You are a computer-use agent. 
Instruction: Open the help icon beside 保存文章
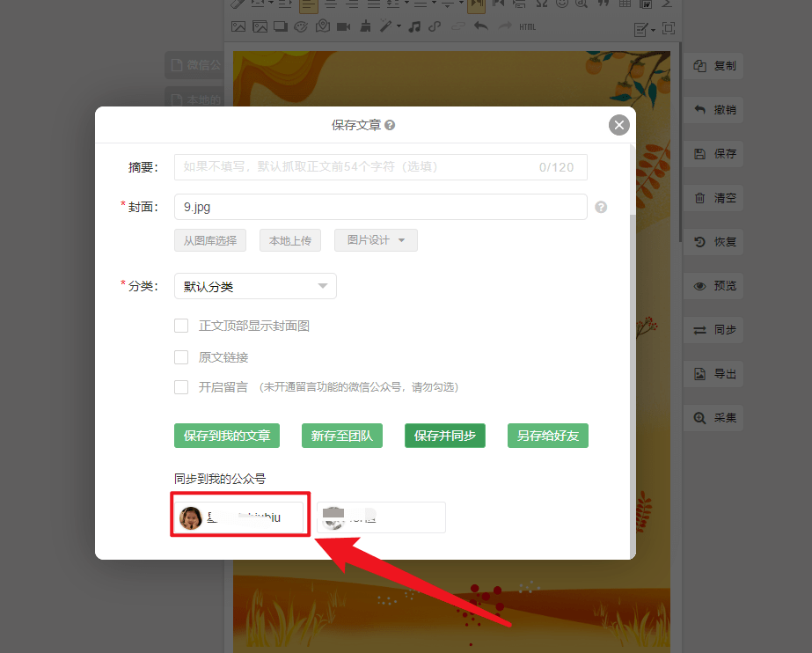(390, 125)
